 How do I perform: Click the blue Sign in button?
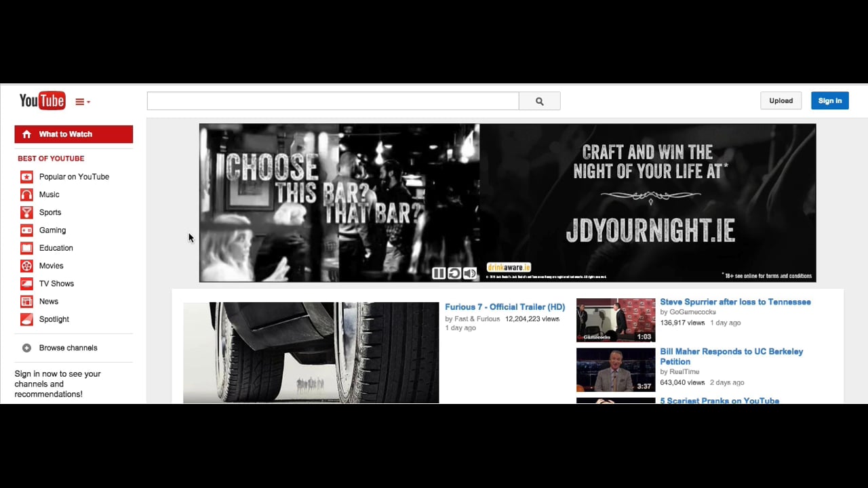tap(829, 100)
